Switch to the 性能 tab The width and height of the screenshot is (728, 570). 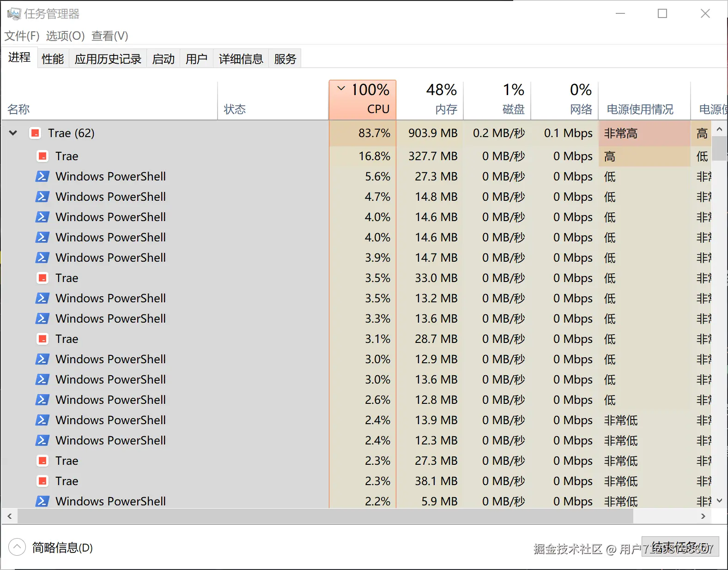point(53,59)
